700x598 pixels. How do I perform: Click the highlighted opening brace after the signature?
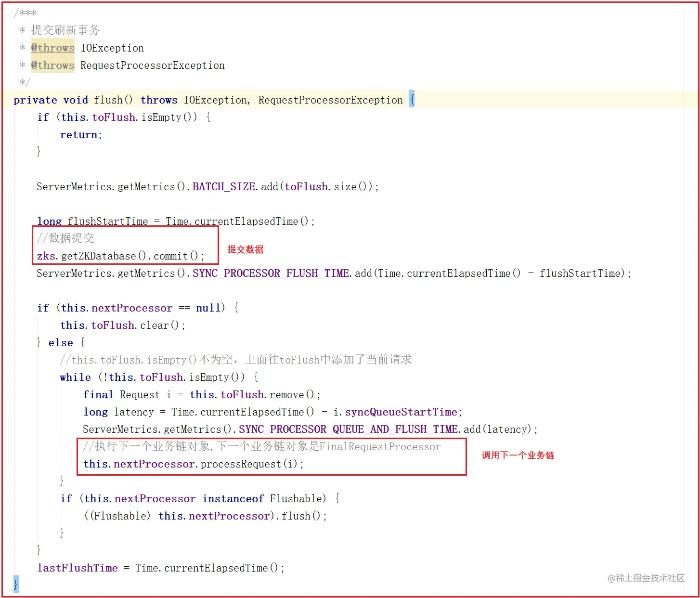412,100
